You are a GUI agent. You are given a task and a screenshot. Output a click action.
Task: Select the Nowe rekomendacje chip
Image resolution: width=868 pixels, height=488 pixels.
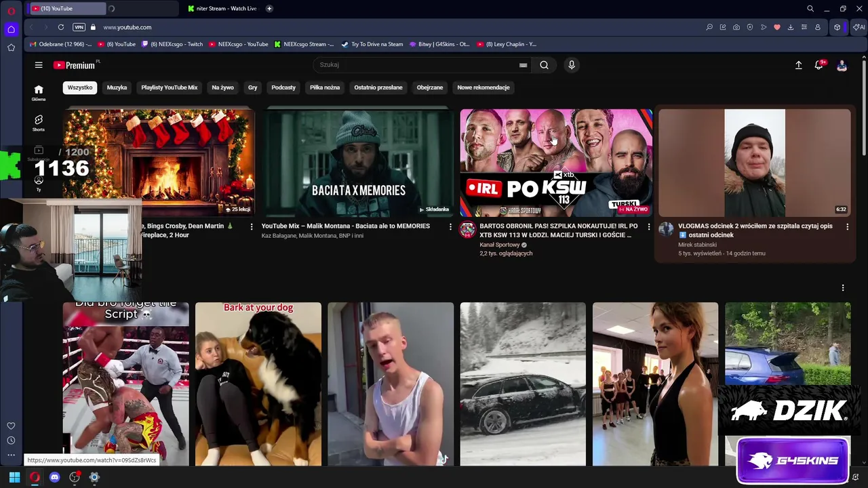click(484, 87)
